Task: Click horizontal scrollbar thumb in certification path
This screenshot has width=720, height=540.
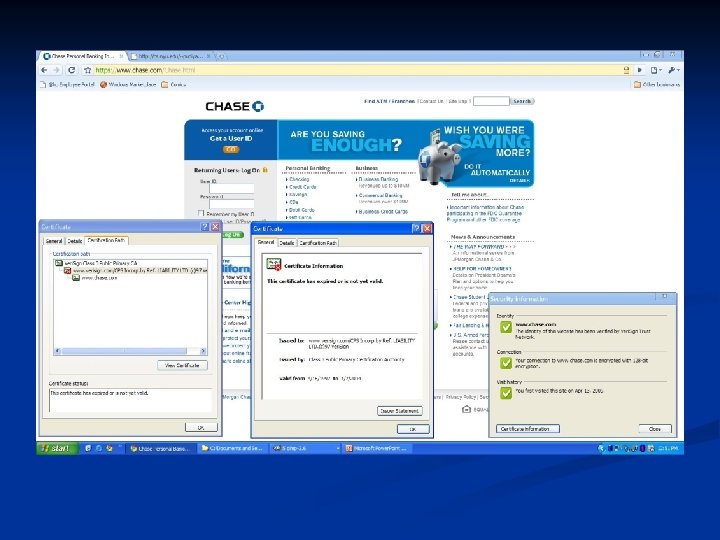Action: (124, 351)
